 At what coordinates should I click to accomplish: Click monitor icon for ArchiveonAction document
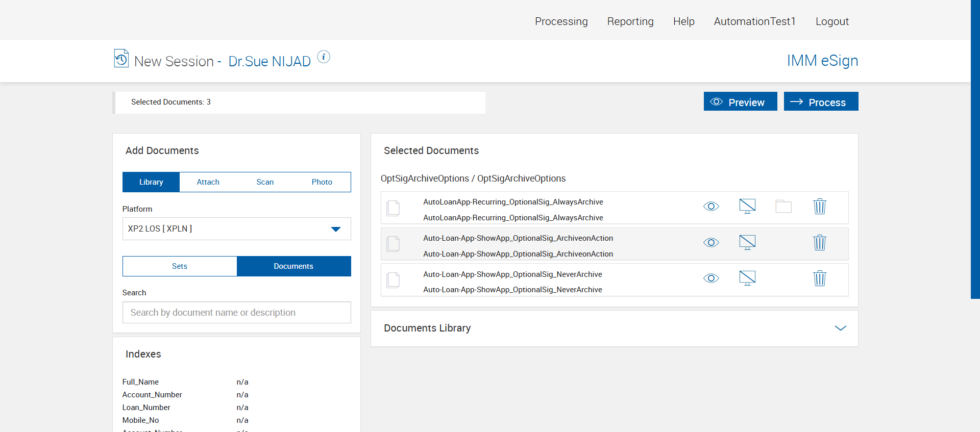(x=747, y=243)
